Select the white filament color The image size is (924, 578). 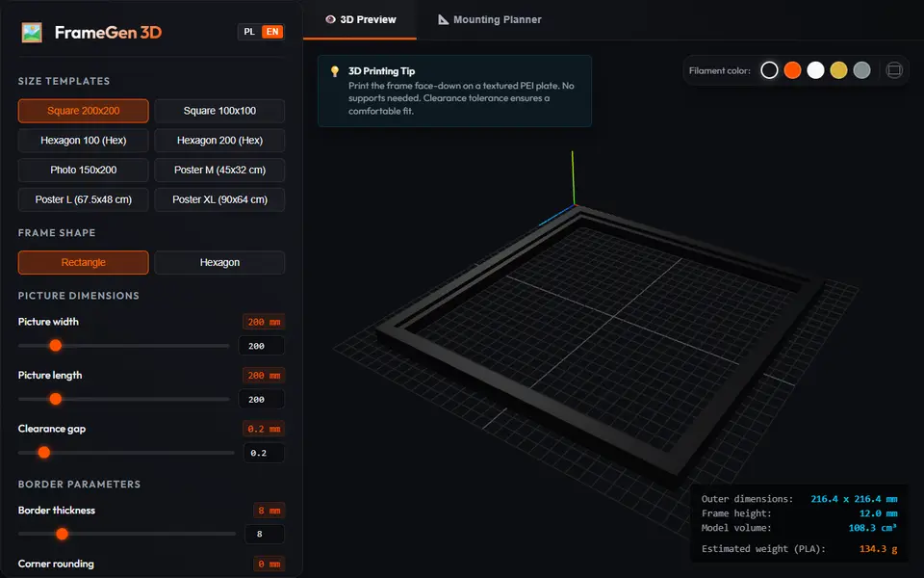pyautogui.click(x=815, y=70)
